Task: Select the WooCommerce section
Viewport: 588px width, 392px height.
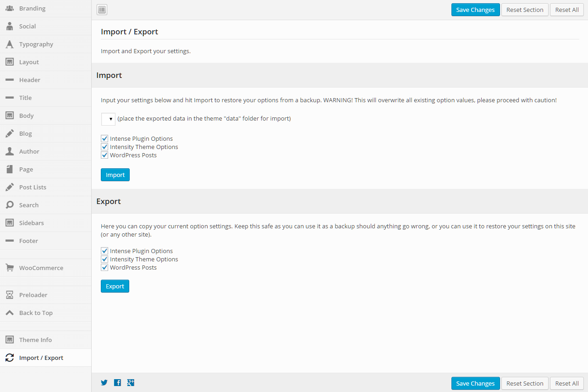Action: [x=41, y=268]
